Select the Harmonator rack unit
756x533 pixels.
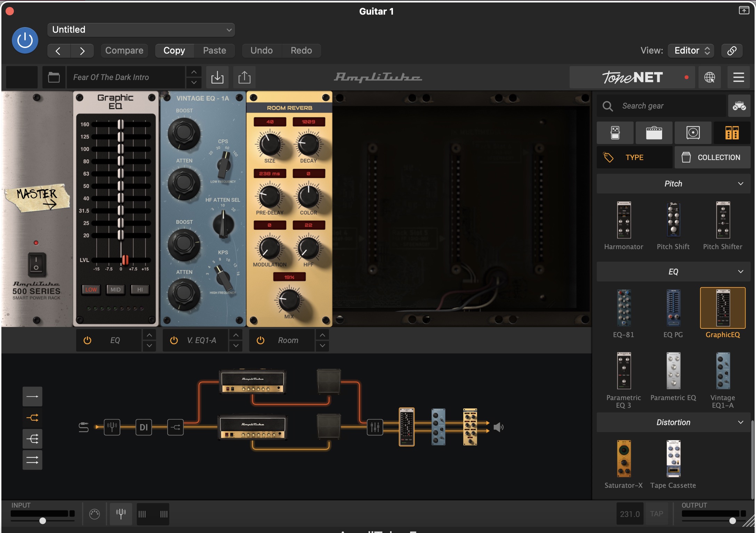[x=624, y=225]
